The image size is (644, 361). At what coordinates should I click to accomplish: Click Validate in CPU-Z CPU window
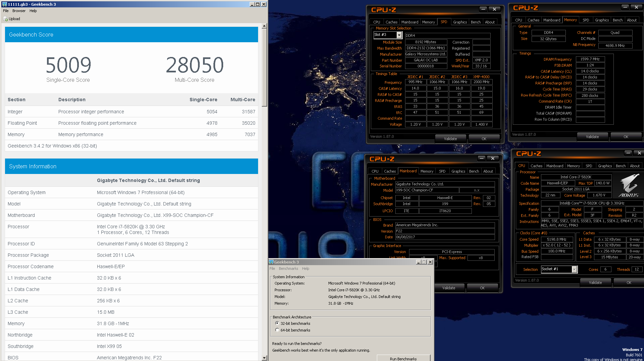[595, 283]
